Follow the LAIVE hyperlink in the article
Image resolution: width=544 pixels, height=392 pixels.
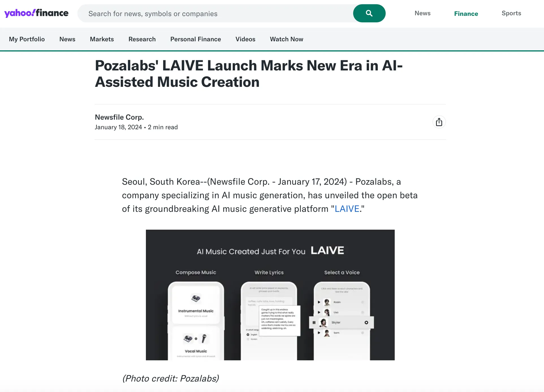pos(347,209)
